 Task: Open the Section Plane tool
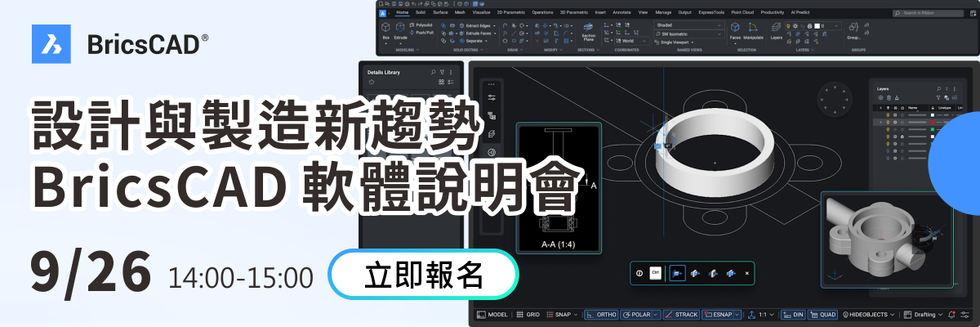(x=589, y=33)
